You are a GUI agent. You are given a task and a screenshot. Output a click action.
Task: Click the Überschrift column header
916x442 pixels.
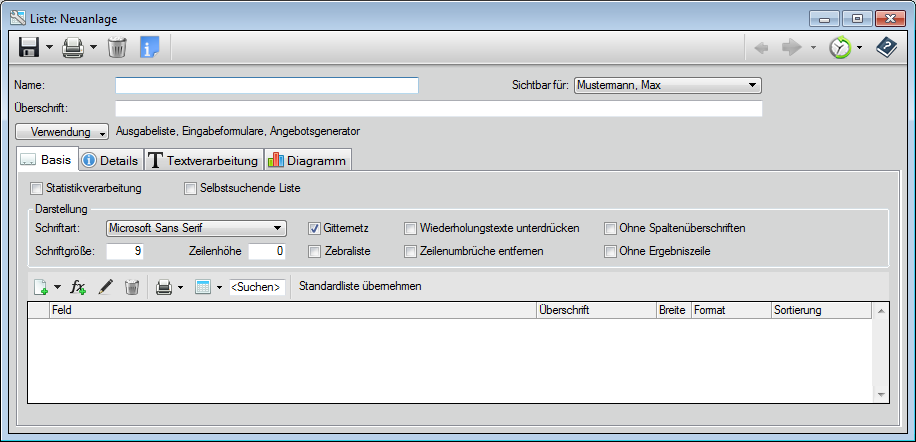(596, 310)
